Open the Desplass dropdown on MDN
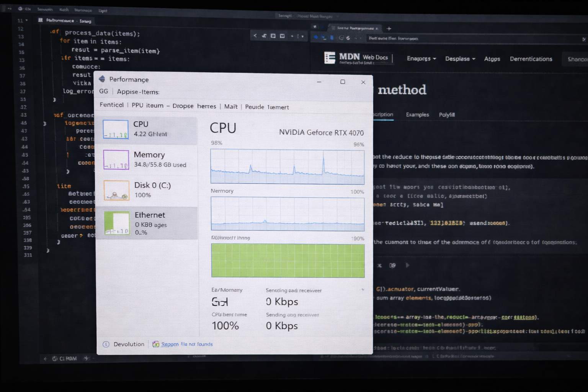The image size is (588, 392). coord(460,59)
